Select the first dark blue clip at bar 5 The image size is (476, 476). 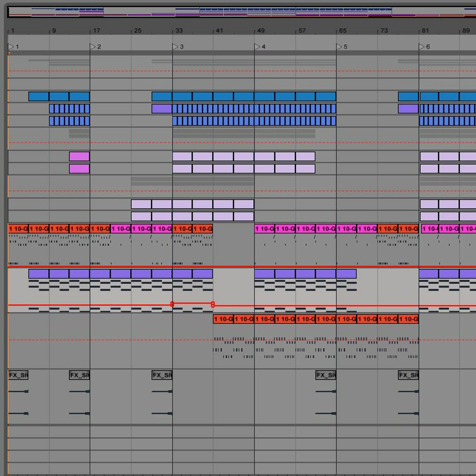pyautogui.click(x=39, y=96)
